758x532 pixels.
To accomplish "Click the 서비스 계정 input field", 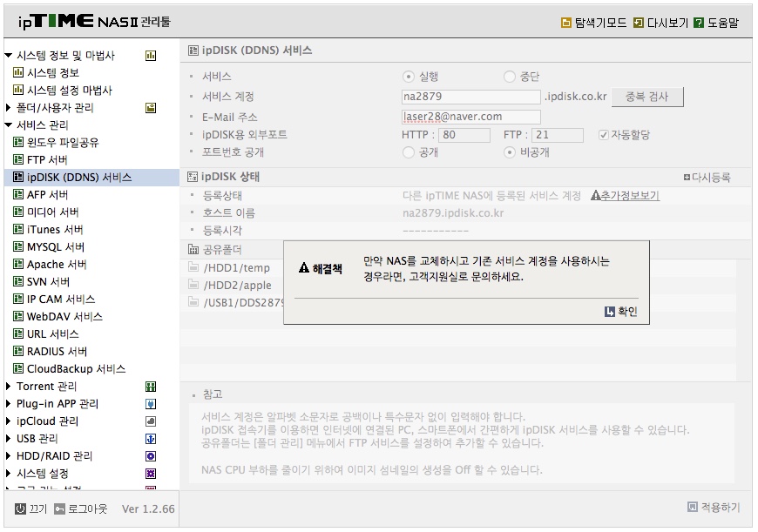I will (x=470, y=97).
